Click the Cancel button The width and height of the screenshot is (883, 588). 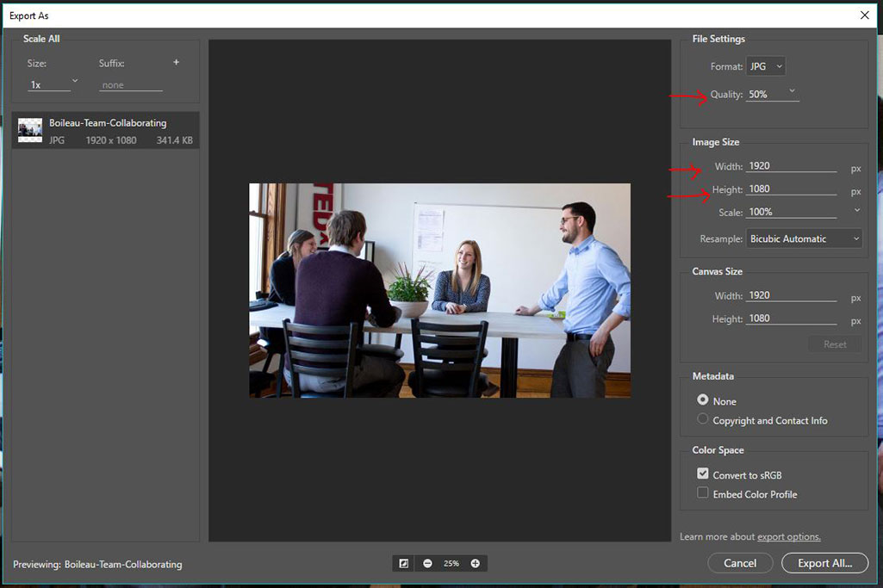(740, 563)
